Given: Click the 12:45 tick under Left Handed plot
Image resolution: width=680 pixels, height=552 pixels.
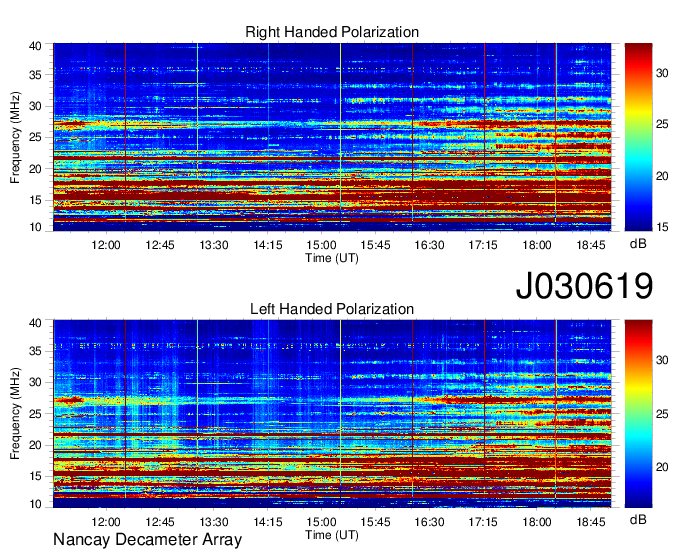Looking at the screenshot, I should click(160, 522).
